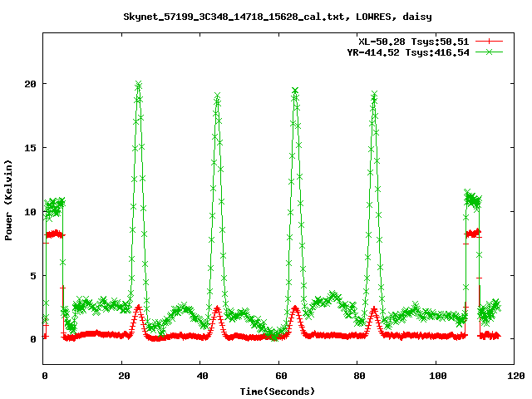This screenshot has height=399, width=532.
Task: Click the y-axis tick label 20
Action: click(30, 84)
